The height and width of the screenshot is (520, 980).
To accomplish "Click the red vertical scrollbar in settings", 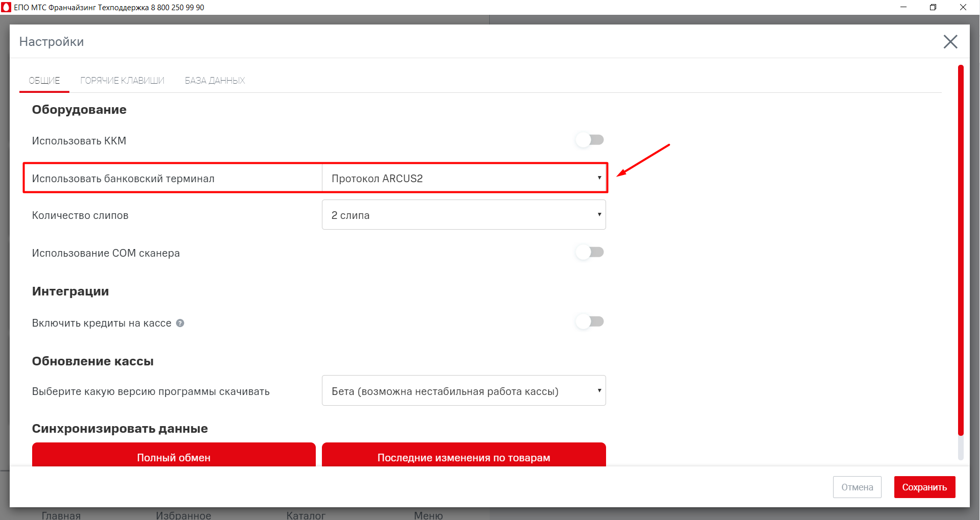I will pos(961,250).
